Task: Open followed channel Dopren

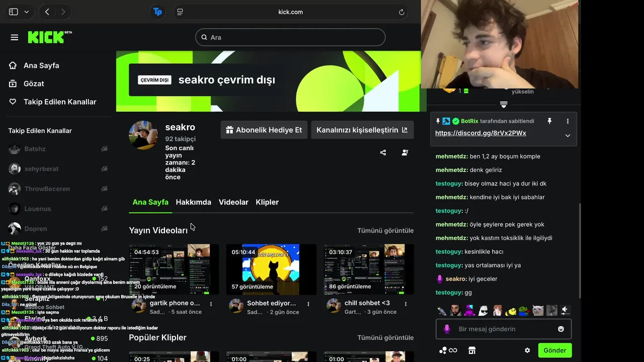Action: coord(35,229)
